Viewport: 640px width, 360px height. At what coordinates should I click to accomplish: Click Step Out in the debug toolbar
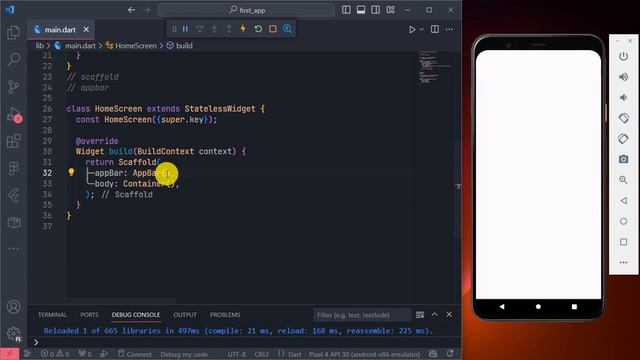tap(229, 29)
